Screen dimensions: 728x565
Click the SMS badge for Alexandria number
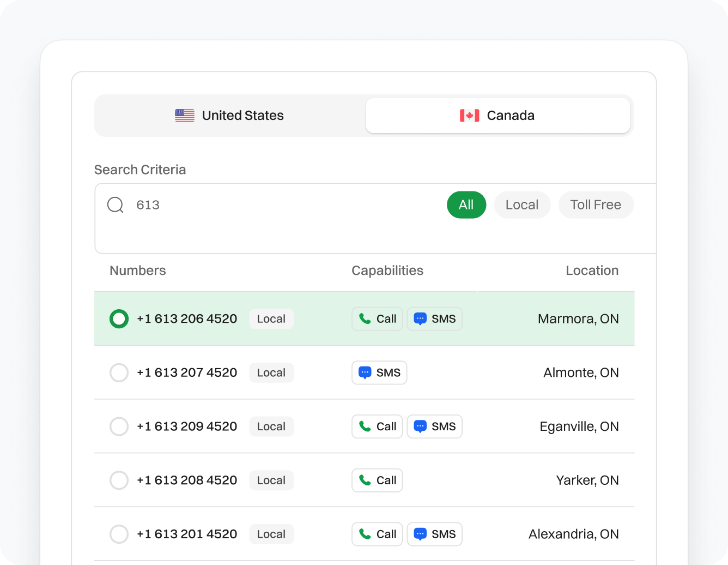434,534
